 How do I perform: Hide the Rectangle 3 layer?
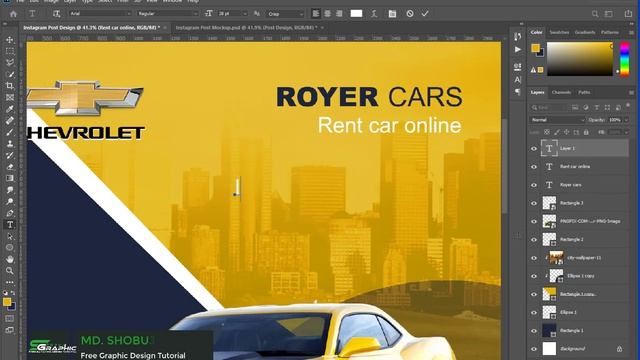pyautogui.click(x=534, y=203)
